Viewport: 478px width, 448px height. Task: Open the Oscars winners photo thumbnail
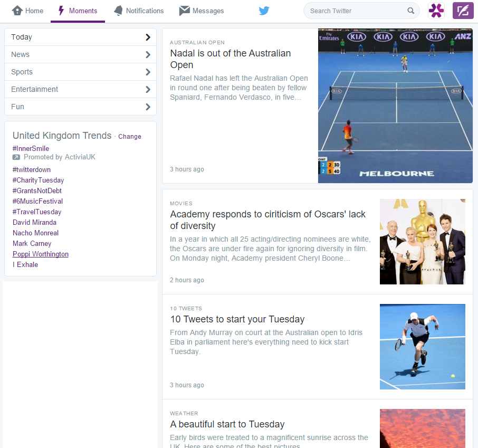[x=423, y=242]
